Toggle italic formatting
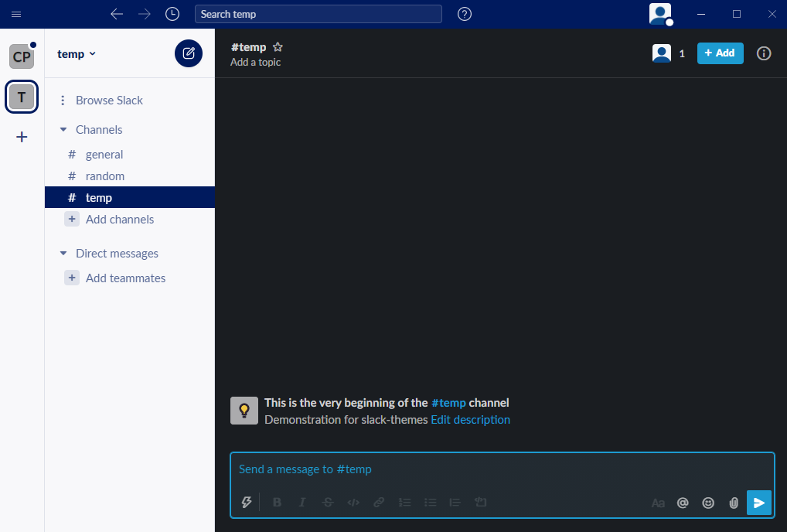 (x=302, y=502)
